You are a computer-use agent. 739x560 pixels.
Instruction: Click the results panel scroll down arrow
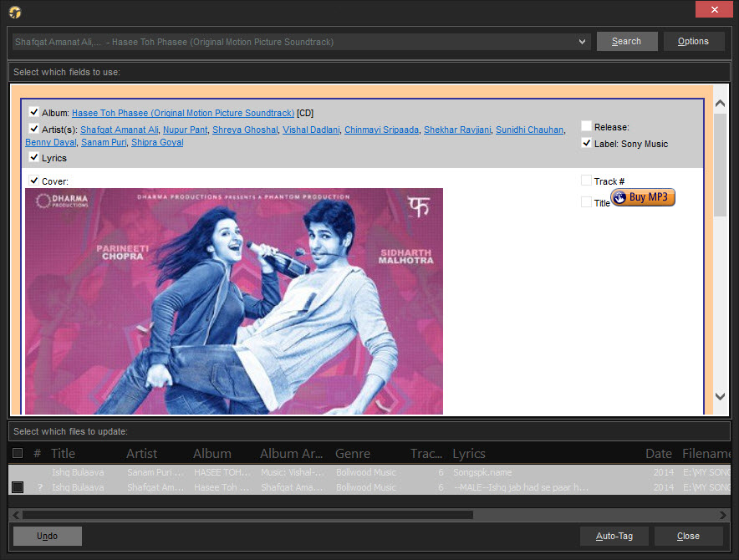[x=720, y=396]
